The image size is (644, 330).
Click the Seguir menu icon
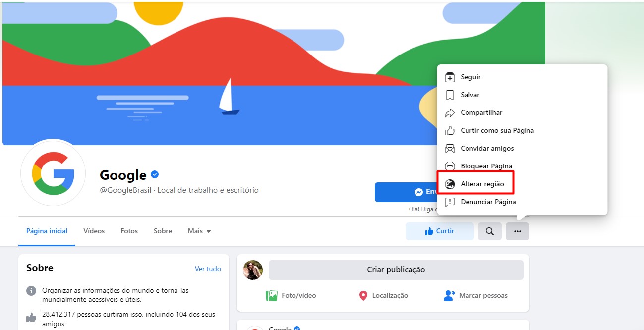(450, 77)
